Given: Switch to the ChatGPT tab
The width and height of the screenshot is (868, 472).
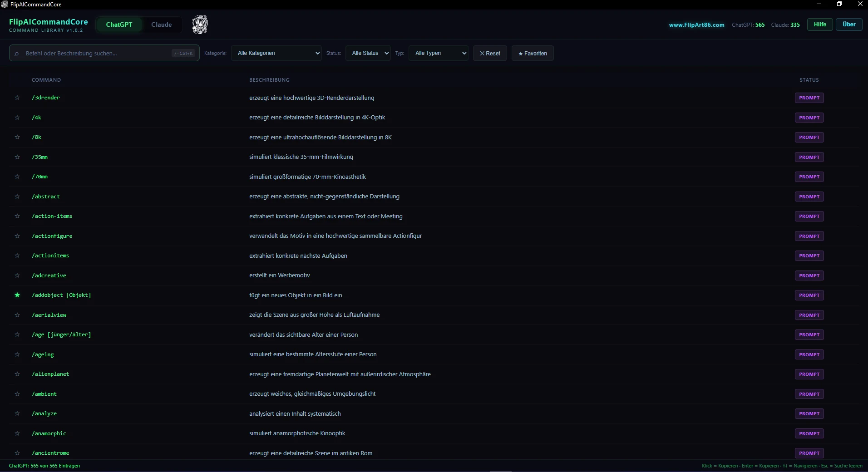Looking at the screenshot, I should click(x=119, y=25).
